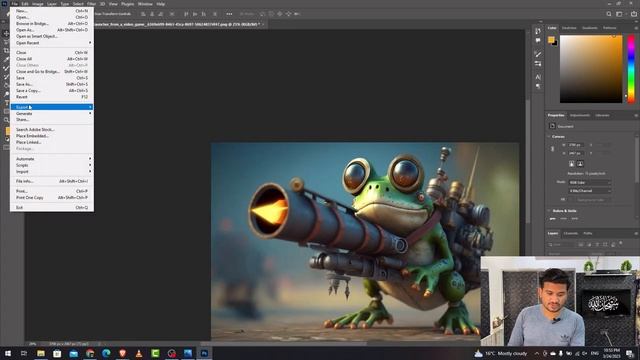
Task: Collapse the Canvas section in Properties
Action: (x=549, y=136)
